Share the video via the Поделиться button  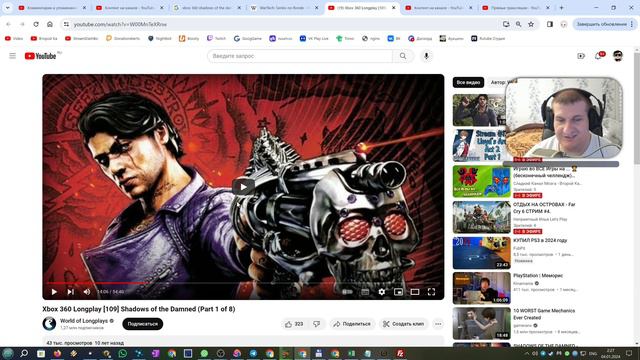click(x=352, y=324)
